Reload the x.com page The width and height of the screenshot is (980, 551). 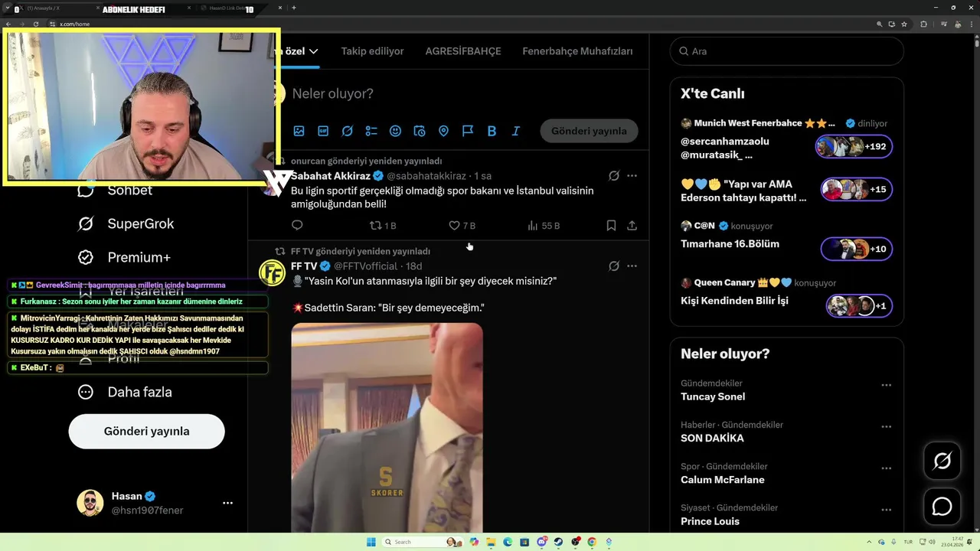36,24
